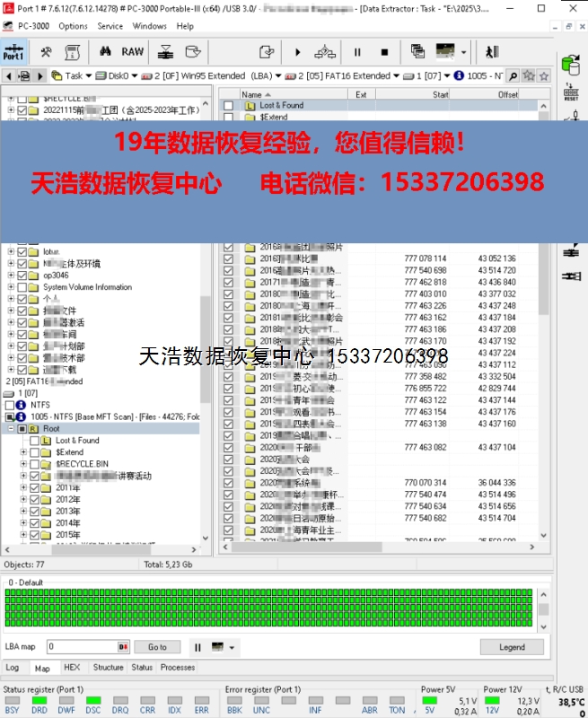Expand the System Volume Information folder
The width and height of the screenshot is (588, 718).
(x=11, y=287)
